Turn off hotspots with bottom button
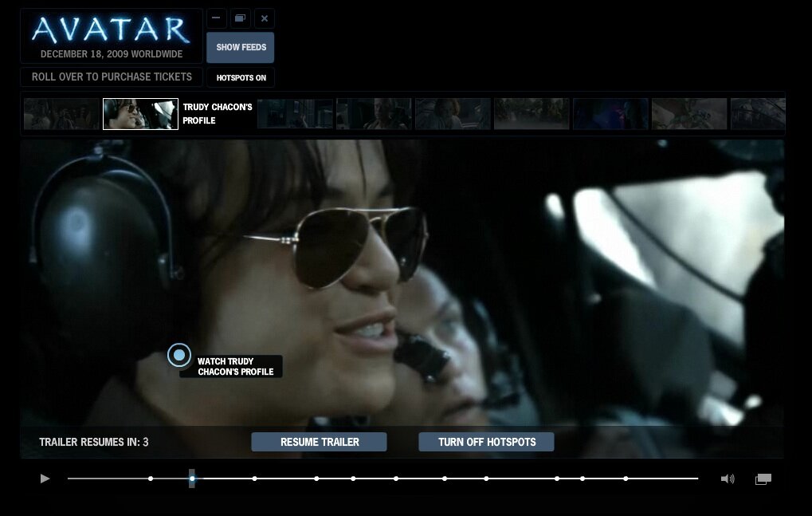This screenshot has width=812, height=516. coord(486,442)
